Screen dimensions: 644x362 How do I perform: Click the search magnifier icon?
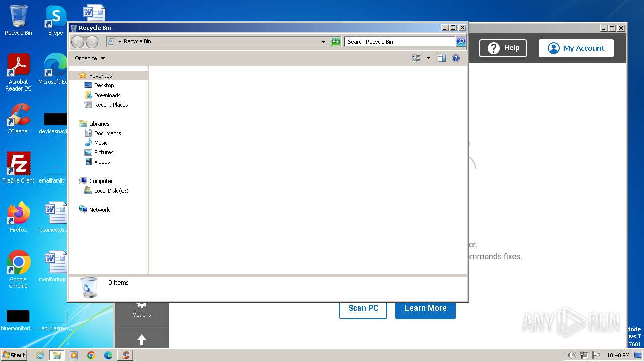[x=461, y=42]
